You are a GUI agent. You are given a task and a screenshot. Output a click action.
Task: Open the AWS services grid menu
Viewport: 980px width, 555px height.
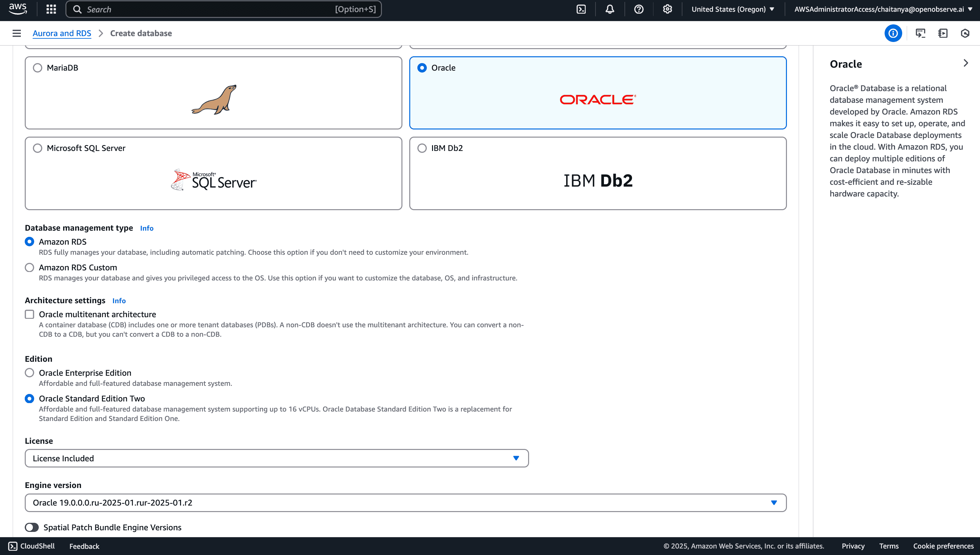[51, 9]
